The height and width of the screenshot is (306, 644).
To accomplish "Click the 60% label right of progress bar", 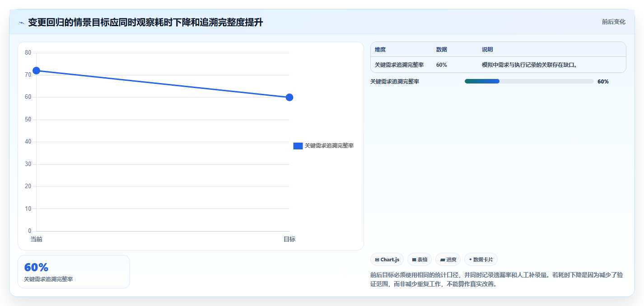I will pos(603,82).
